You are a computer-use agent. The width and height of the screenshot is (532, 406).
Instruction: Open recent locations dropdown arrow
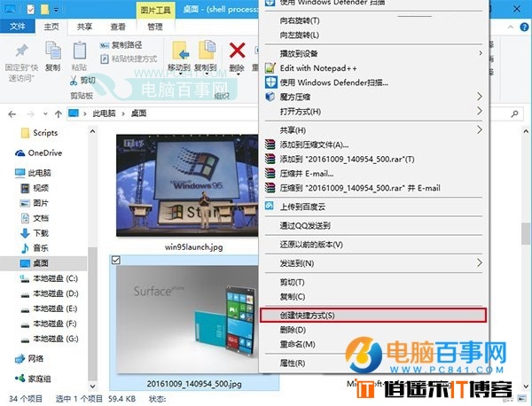pos(45,114)
